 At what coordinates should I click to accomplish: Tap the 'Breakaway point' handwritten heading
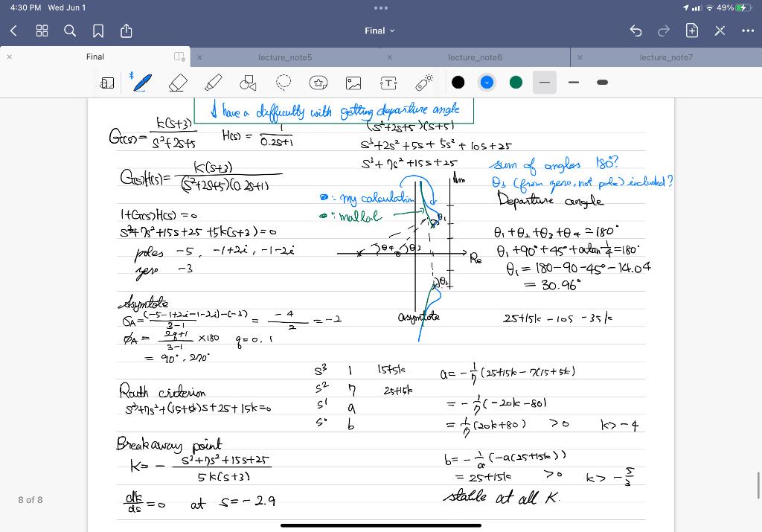pos(169,443)
